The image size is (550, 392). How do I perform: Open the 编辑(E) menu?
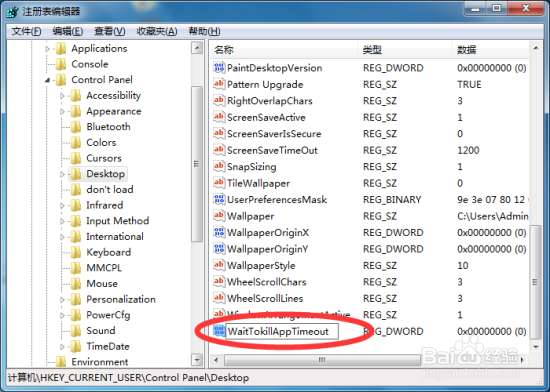(68, 32)
